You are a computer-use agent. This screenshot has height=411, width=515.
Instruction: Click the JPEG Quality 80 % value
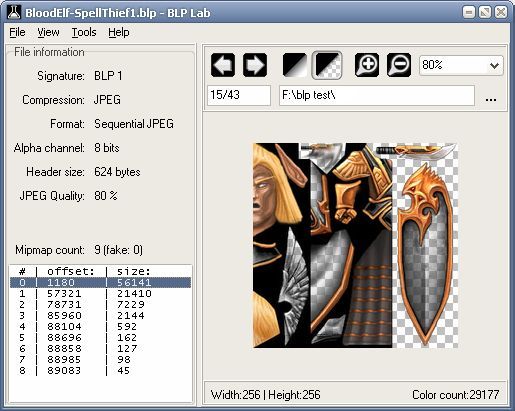[x=106, y=196]
